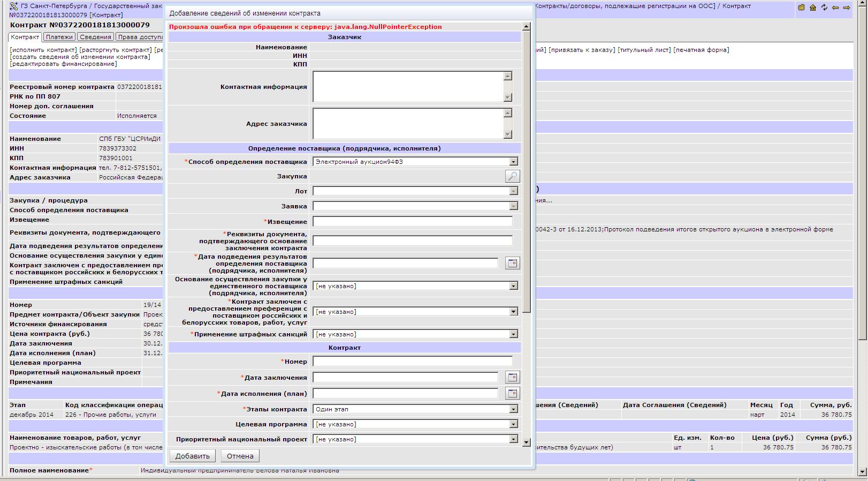868x481 pixels.
Task: Click the Отмена button
Action: (x=240, y=456)
